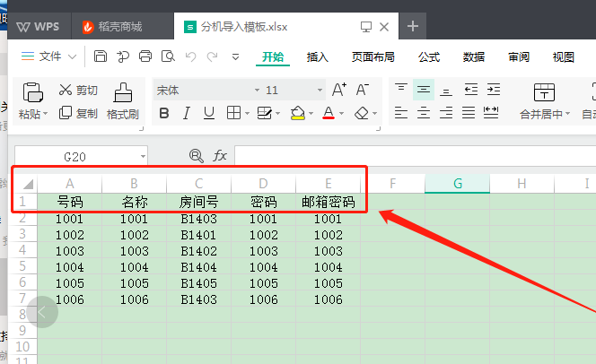
Task: Open the 公式 (Formulas) ribbon tab
Action: pyautogui.click(x=429, y=57)
